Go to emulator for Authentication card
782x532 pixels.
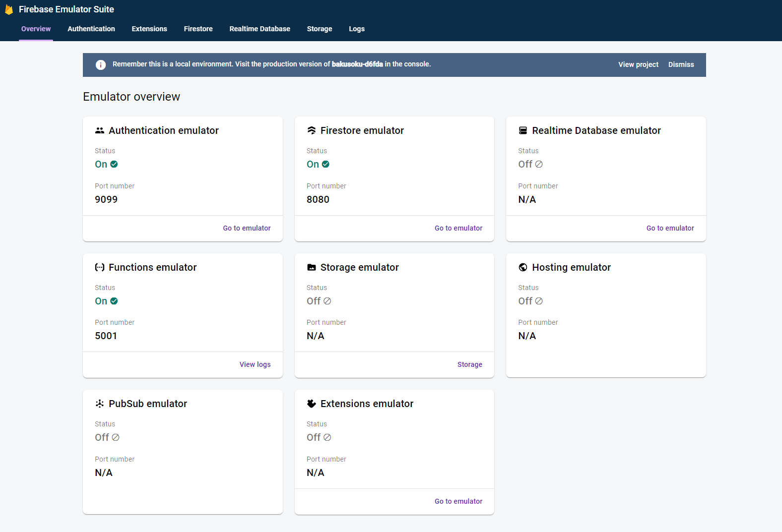click(247, 228)
